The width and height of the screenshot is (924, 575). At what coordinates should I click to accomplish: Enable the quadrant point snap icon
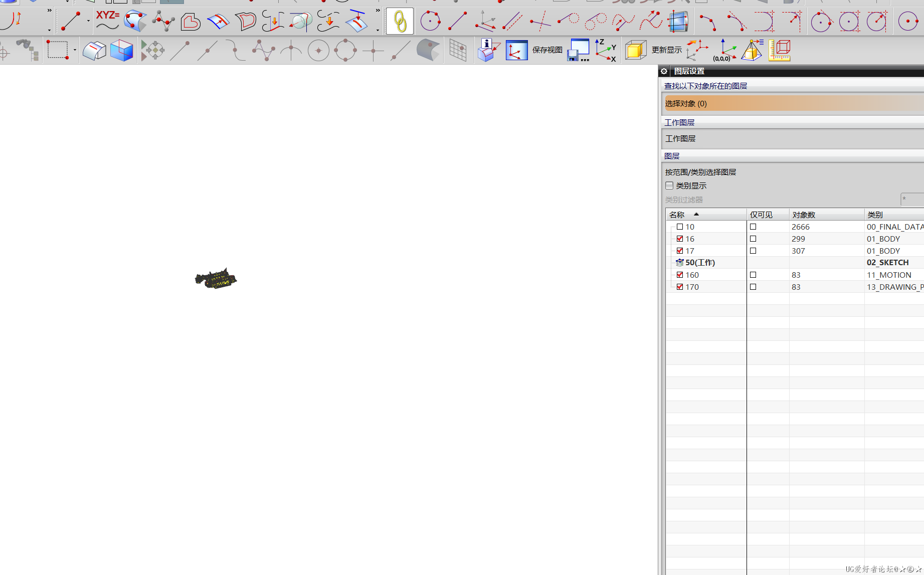[x=346, y=50]
